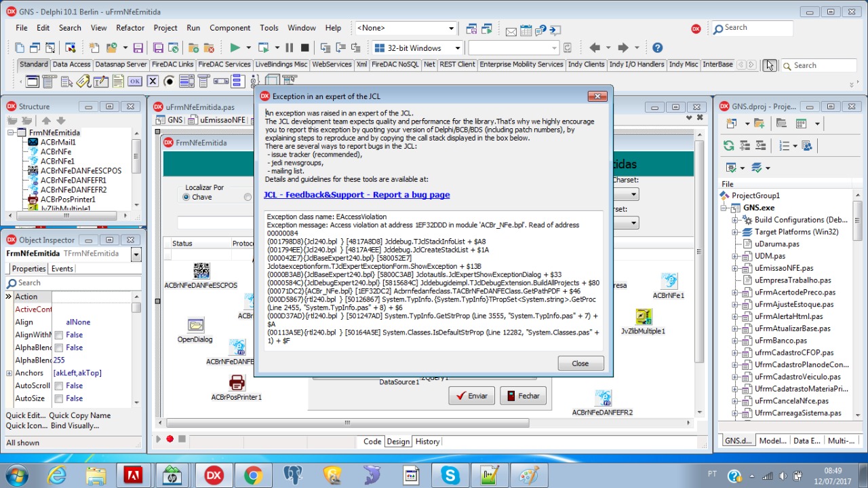The width and height of the screenshot is (868, 488).
Task: Open the Project menu
Action: 165,28
